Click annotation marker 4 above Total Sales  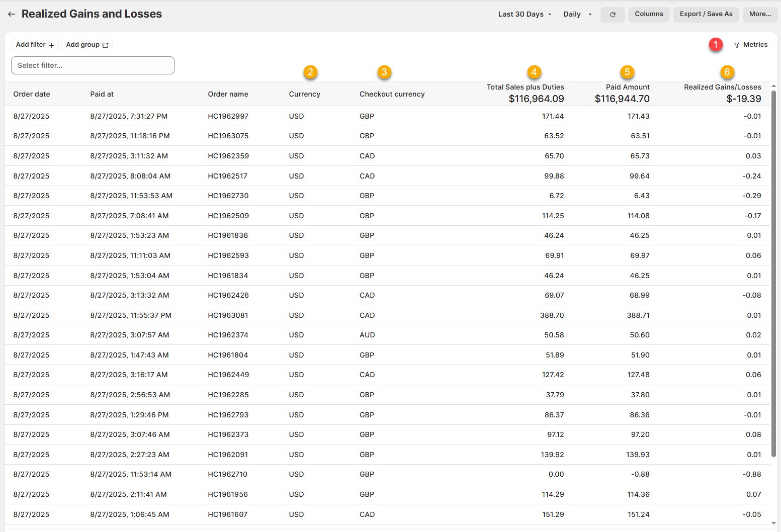coord(534,72)
